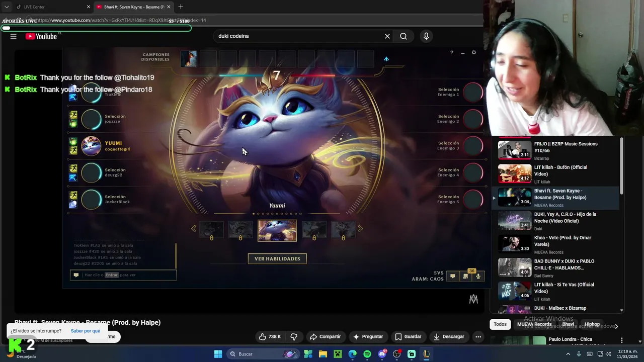This screenshot has height=362, width=644.
Task: Dislike the Besame video
Action: (294, 336)
